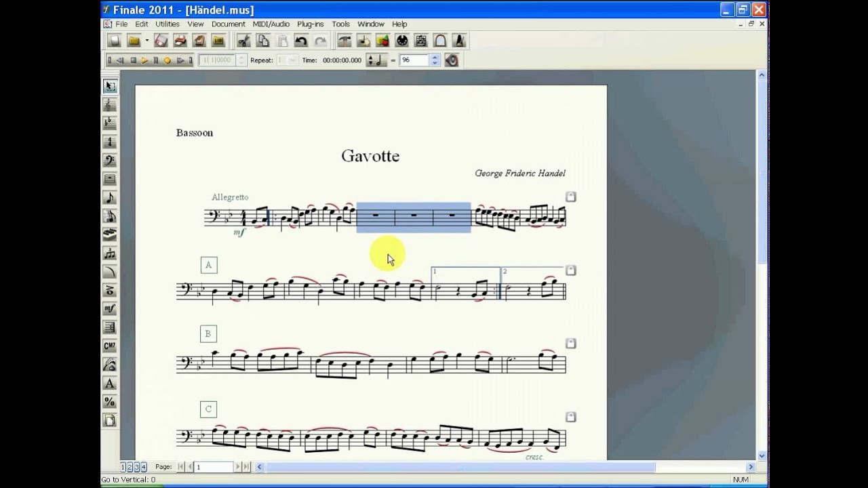Select the HyperScribe tool
This screenshot has width=868, height=488.
[110, 235]
